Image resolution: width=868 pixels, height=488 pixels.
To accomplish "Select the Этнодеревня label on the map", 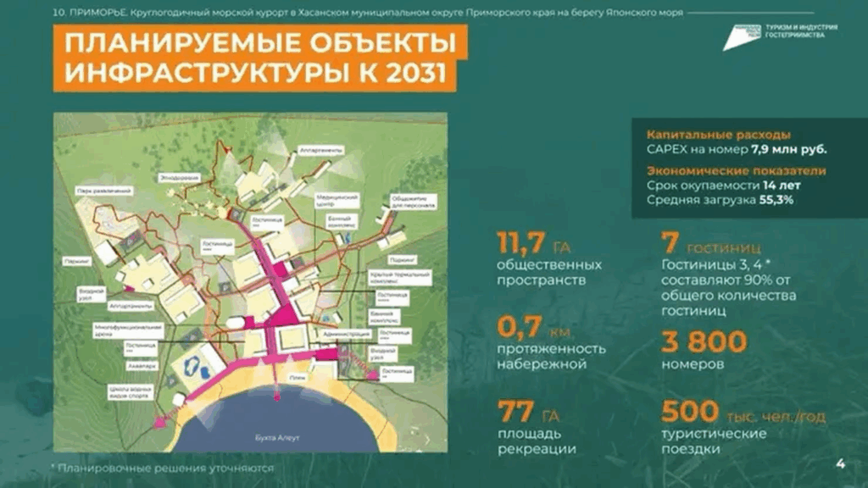I will [180, 177].
